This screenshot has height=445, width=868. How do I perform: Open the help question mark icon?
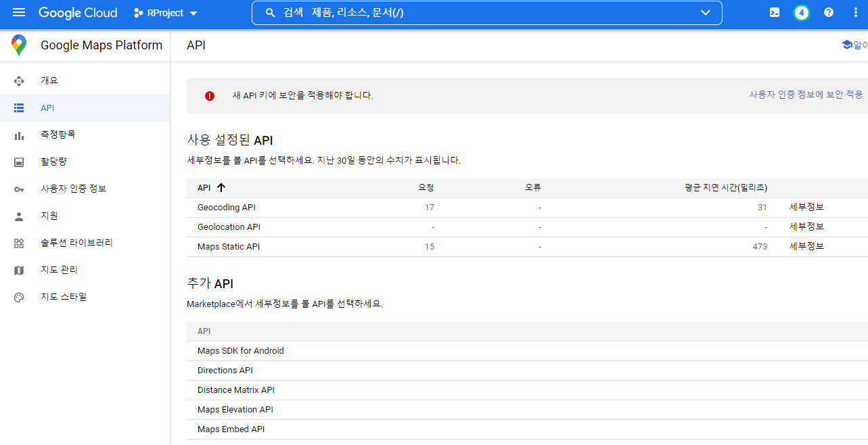(x=829, y=13)
